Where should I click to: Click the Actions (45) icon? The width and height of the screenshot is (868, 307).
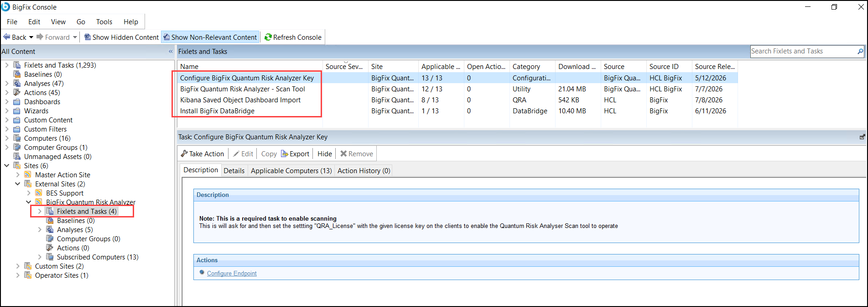click(17, 92)
